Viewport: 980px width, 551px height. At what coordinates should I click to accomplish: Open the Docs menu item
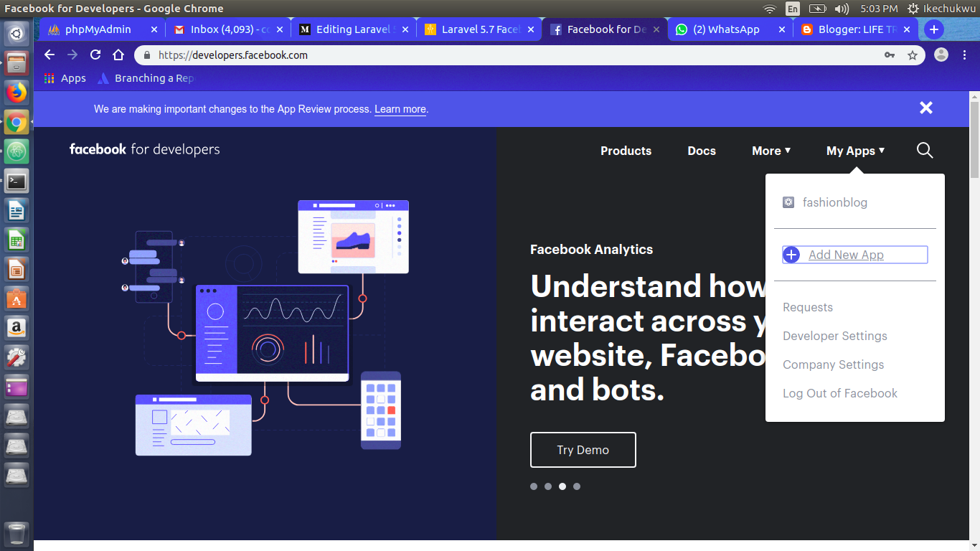[702, 151]
